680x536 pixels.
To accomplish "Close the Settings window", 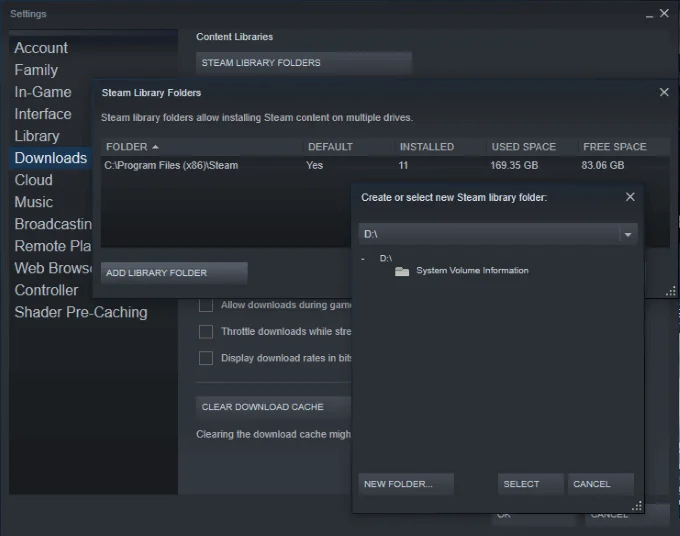I will click(664, 13).
